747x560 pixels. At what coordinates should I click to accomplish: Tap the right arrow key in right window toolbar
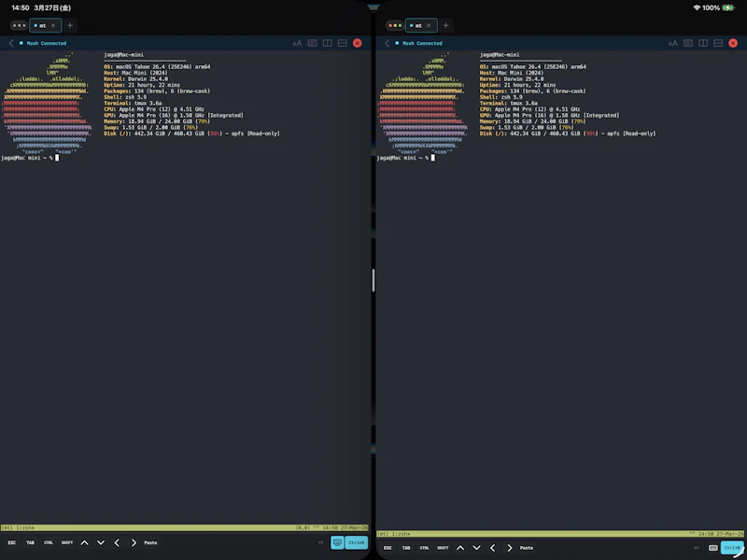point(510,548)
